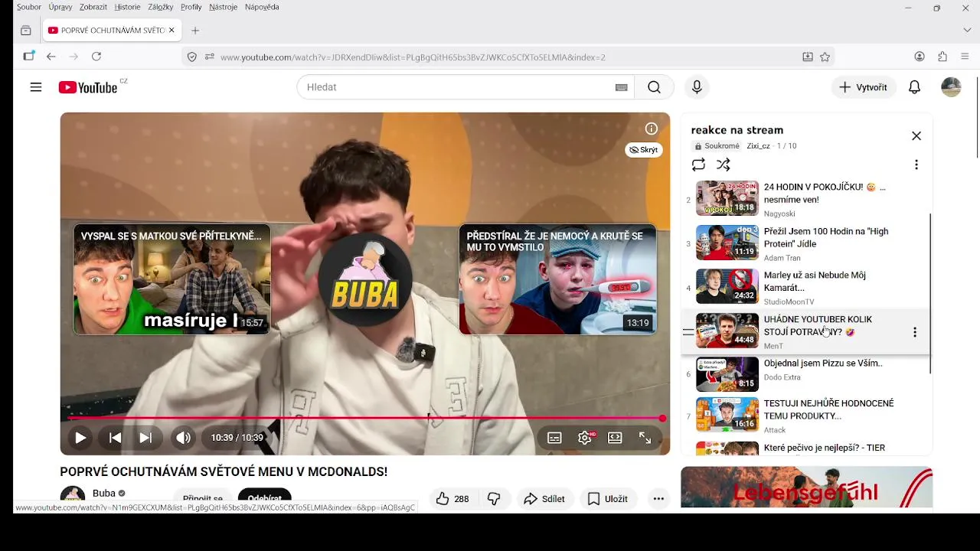The image size is (980, 551).
Task: Open the browser extensions icon
Action: click(942, 57)
